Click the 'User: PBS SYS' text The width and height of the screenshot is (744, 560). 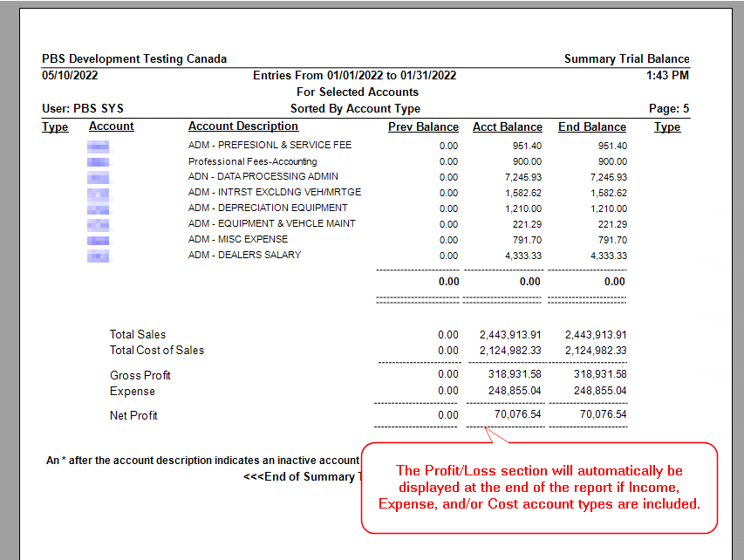click(83, 109)
